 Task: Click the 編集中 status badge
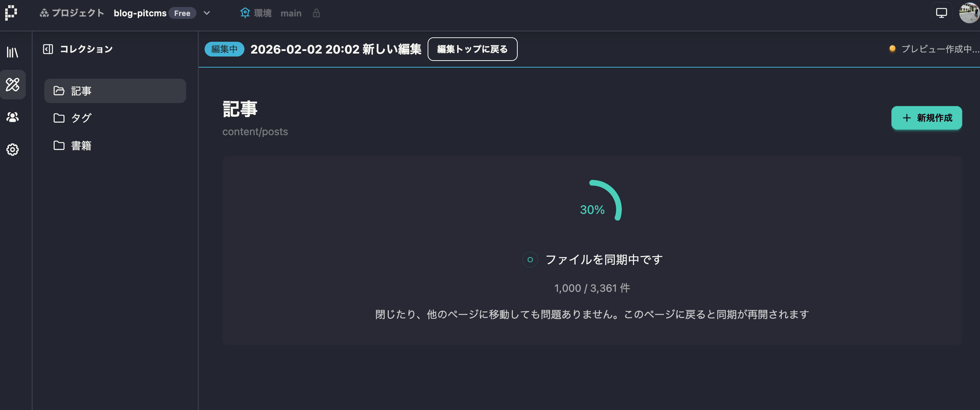tap(224, 49)
